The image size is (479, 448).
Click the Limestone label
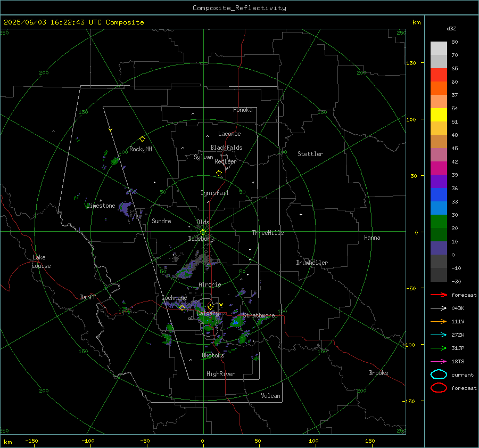pos(101,206)
